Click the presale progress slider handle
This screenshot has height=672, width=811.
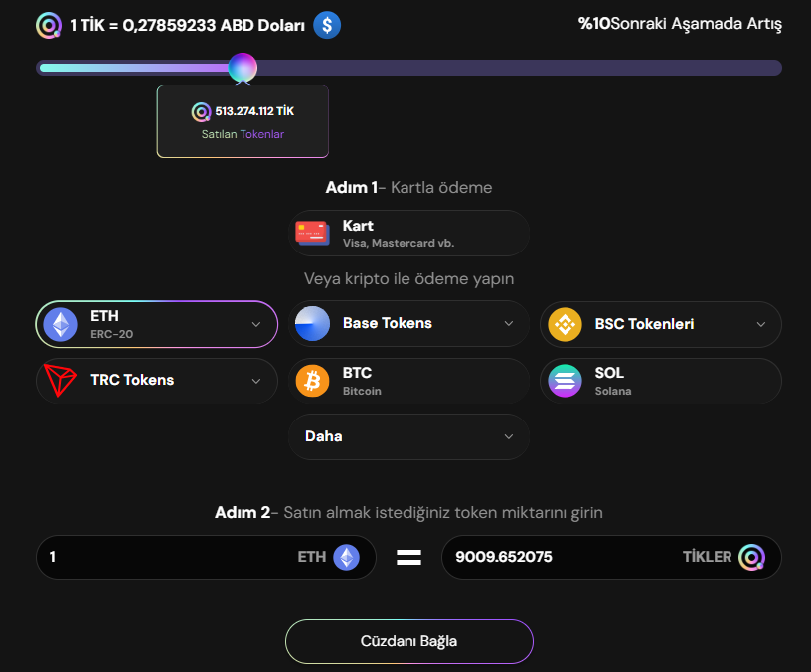coord(243,68)
